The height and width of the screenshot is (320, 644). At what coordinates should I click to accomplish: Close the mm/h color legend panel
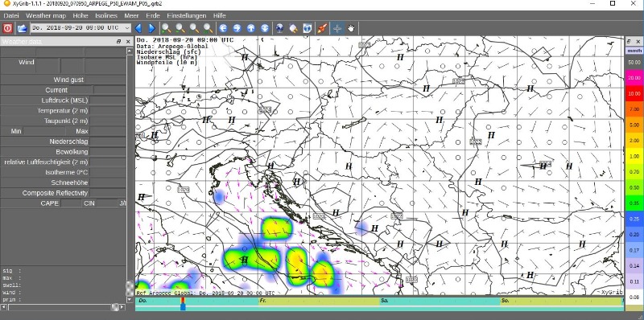pos(638,42)
